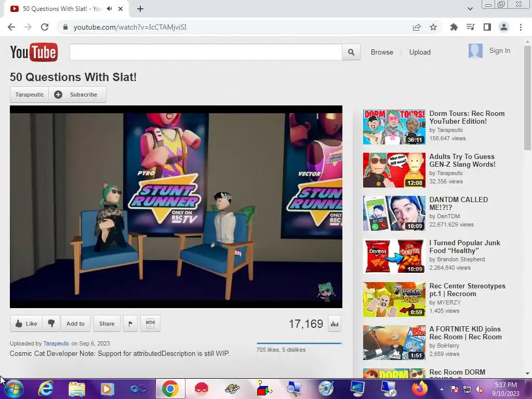
Task: Open Chrome three-dot menu
Action: 521,27
